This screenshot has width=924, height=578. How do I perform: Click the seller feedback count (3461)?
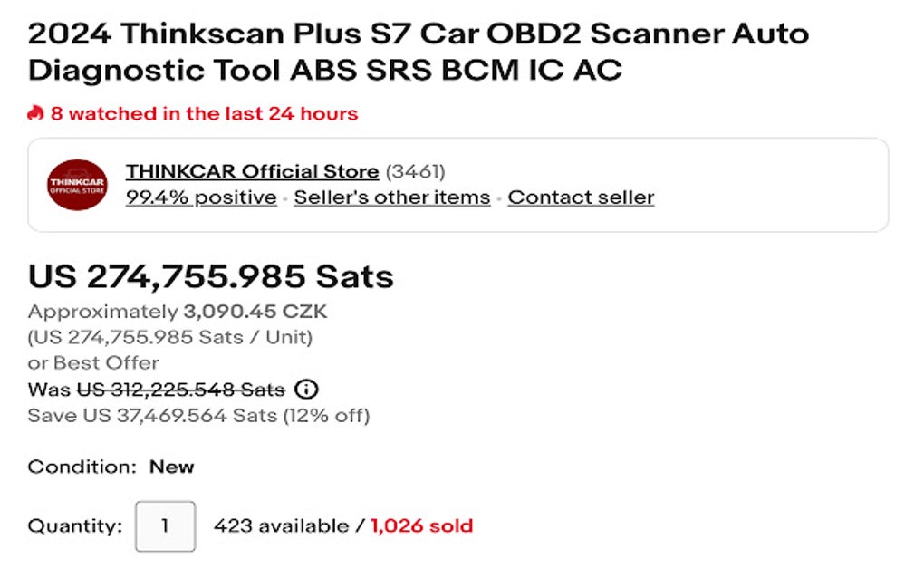[x=416, y=171]
